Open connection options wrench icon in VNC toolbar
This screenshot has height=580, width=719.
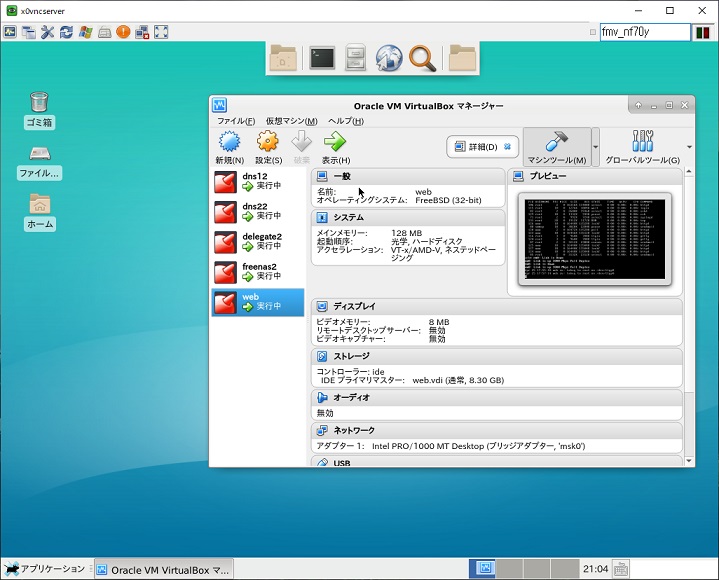48,32
